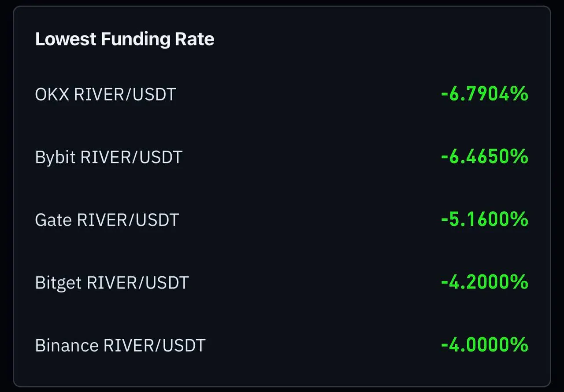Image resolution: width=564 pixels, height=392 pixels.
Task: Click the -5.1600% funding rate value
Action: (484, 219)
